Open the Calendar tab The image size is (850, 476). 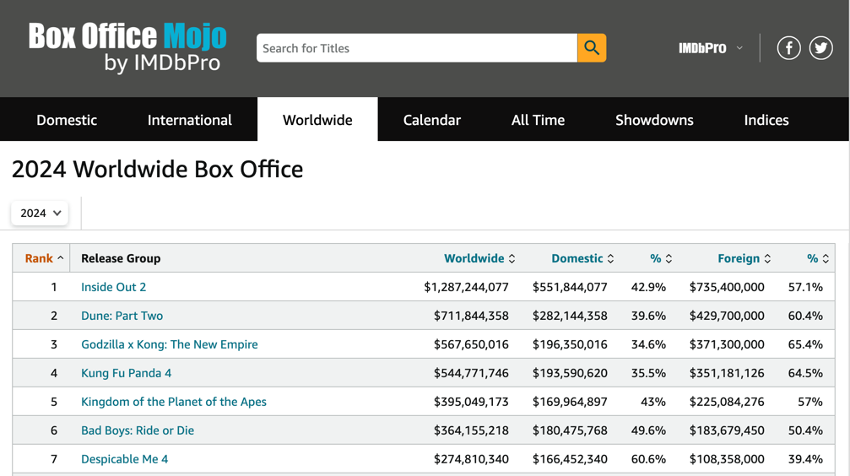pyautogui.click(x=432, y=120)
